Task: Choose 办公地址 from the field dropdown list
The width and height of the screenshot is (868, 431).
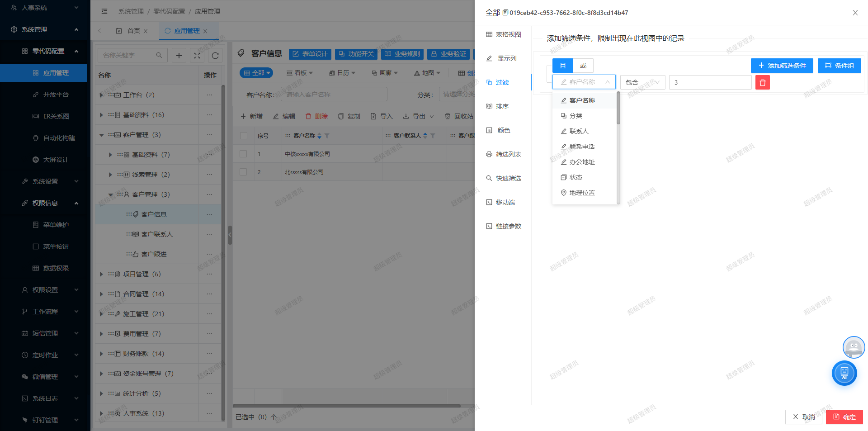Action: click(584, 162)
